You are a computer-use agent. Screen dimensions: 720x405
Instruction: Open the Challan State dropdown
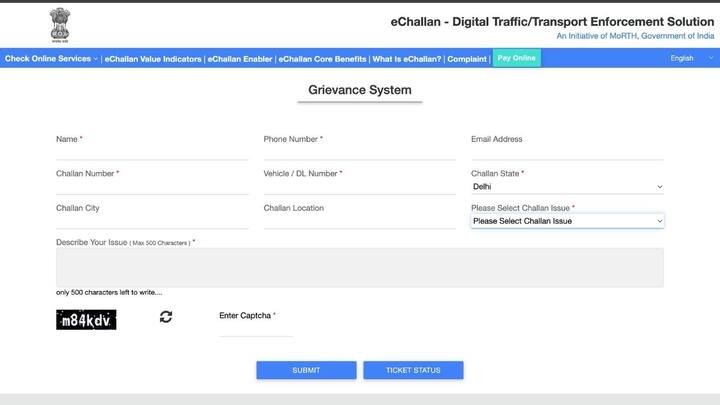click(x=566, y=186)
